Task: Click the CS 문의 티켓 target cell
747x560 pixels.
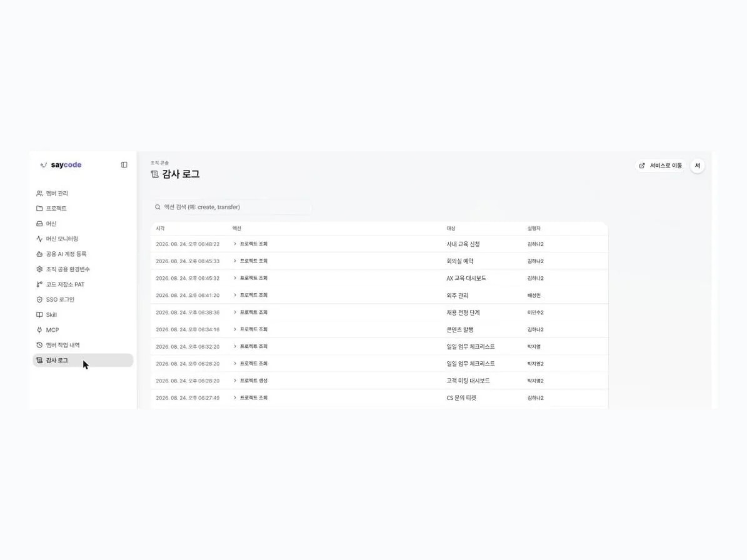Action: point(461,397)
